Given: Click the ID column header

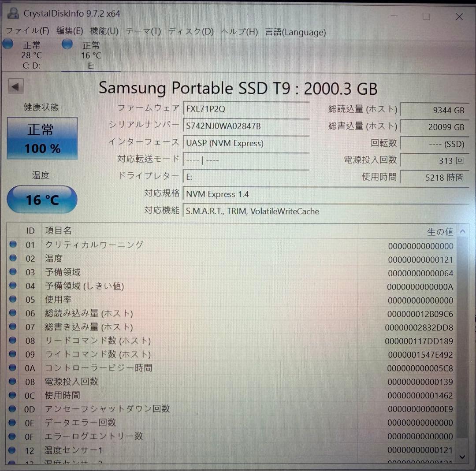Looking at the screenshot, I should point(30,230).
